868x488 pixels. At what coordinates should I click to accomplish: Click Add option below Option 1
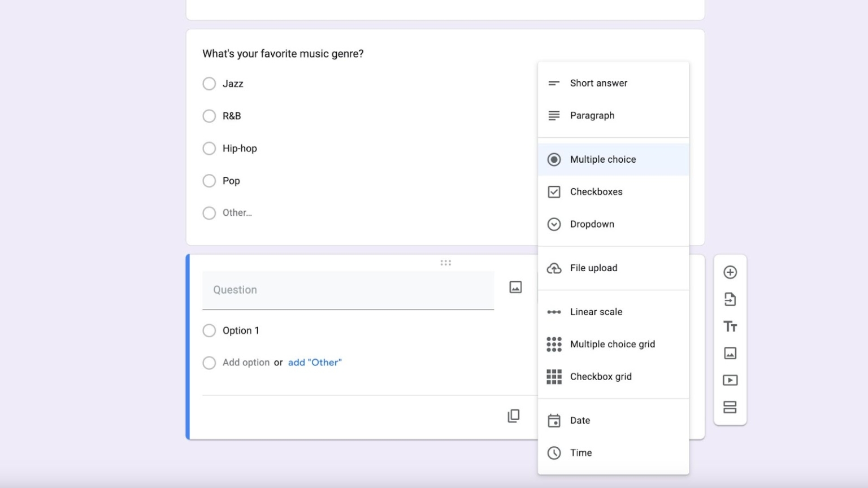point(246,362)
